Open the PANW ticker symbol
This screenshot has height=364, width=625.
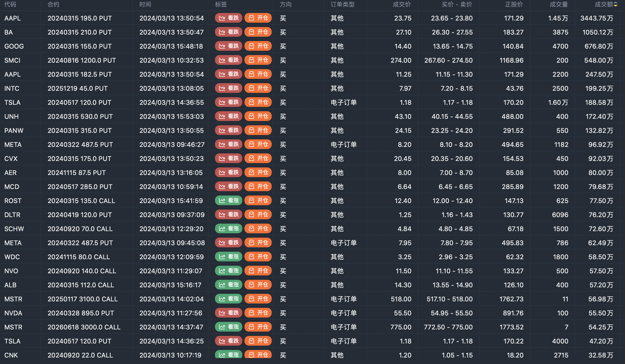[x=14, y=130]
